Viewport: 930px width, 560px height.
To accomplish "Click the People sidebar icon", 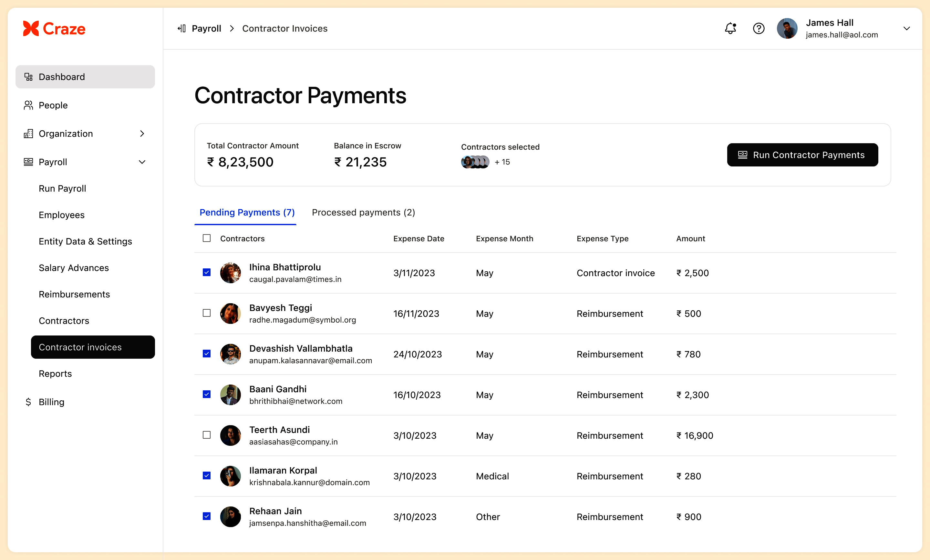I will point(28,105).
